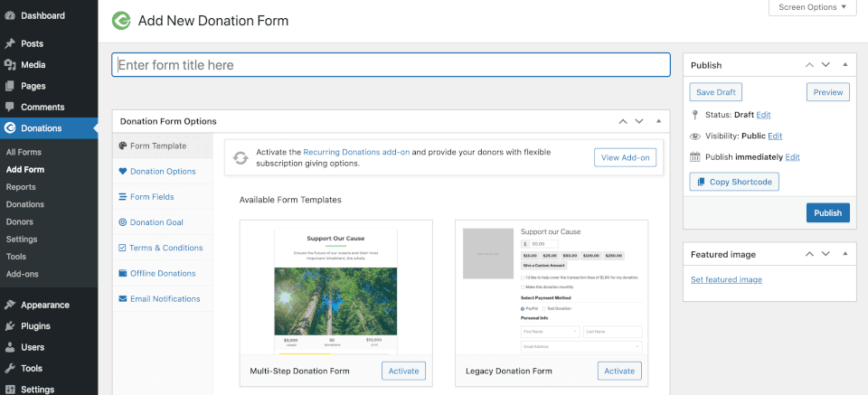Focus the form title input field
Screen dimensions: 868x395
[x=392, y=65]
